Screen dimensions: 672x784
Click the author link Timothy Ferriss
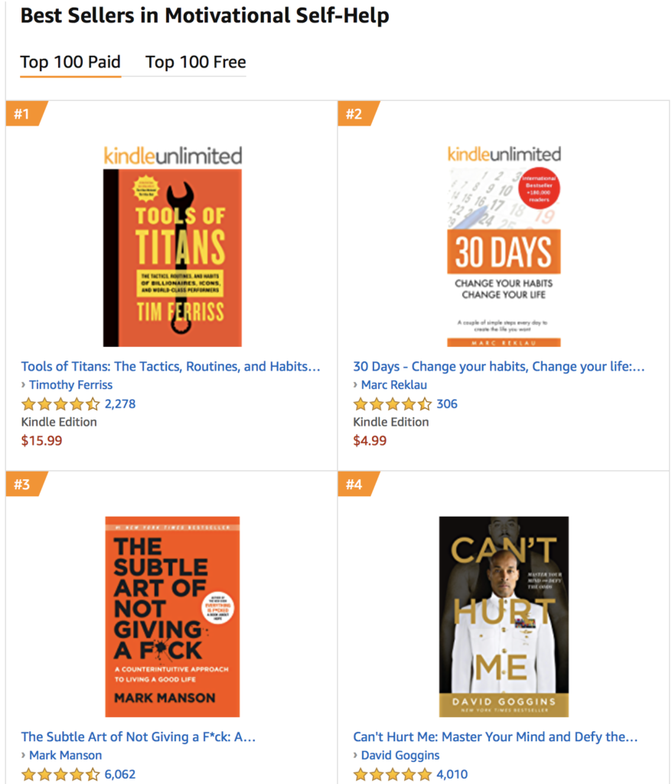(x=70, y=384)
